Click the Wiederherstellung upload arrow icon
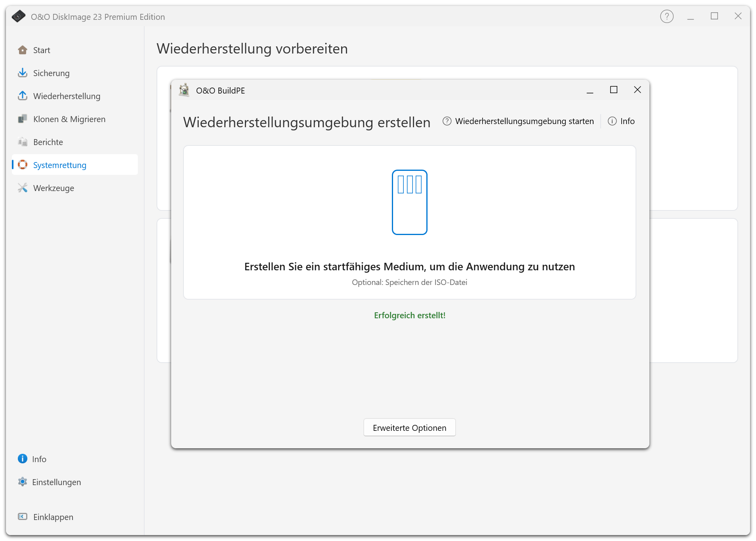This screenshot has width=756, height=541. 23,96
